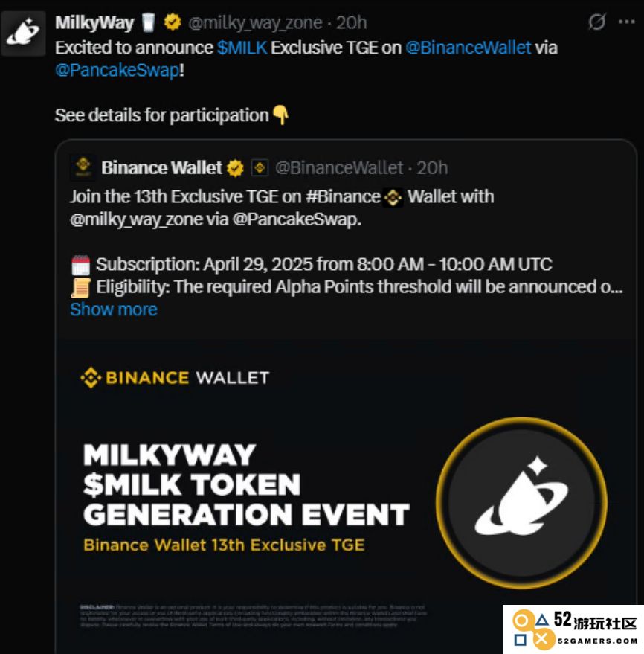Click the Binance Wallet logo in the banner
Screen dimensions: 644x654
[x=175, y=378]
